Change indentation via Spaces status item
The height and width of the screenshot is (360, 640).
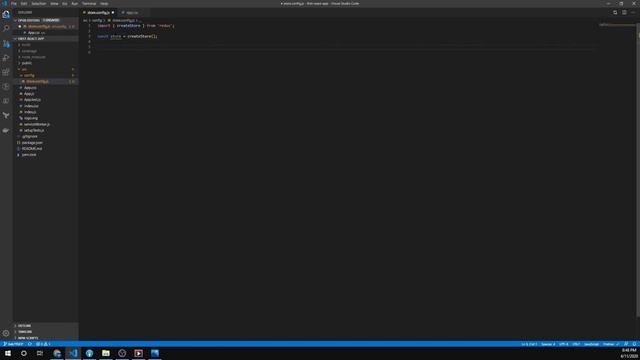tap(548, 344)
